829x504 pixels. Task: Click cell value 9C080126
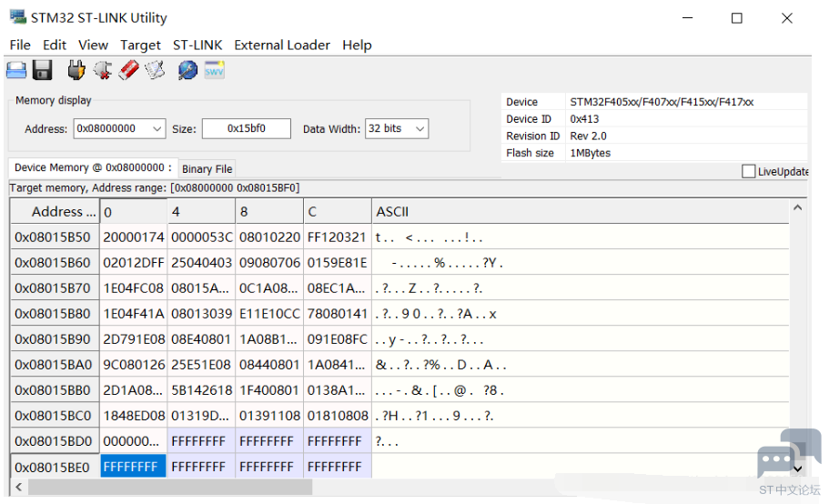[x=134, y=365]
